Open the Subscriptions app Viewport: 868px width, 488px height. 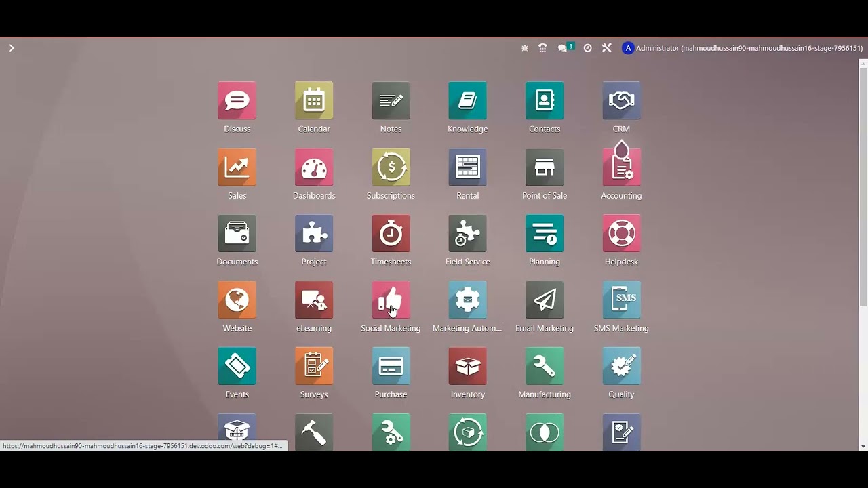point(391,167)
